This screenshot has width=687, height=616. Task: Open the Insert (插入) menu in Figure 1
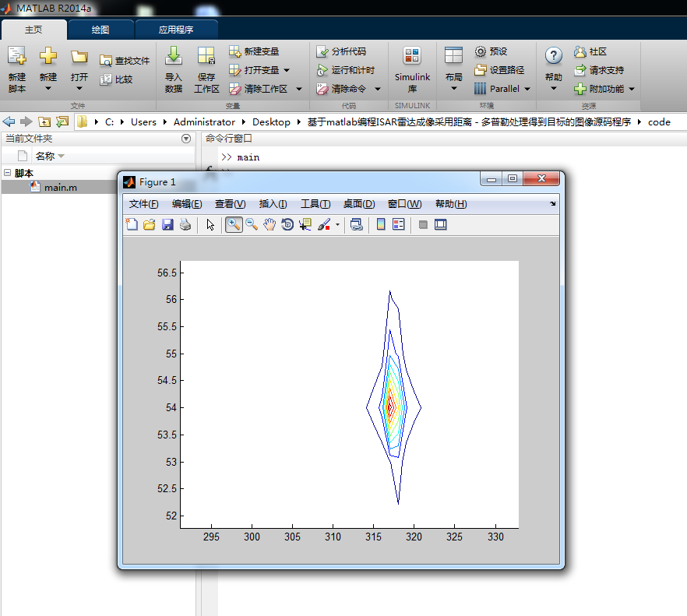tap(273, 204)
